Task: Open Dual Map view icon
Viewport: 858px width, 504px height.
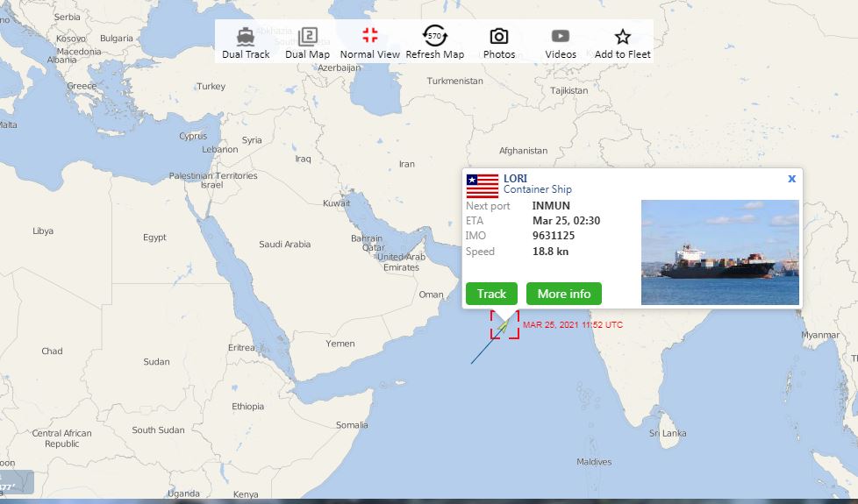Action: pos(308,37)
